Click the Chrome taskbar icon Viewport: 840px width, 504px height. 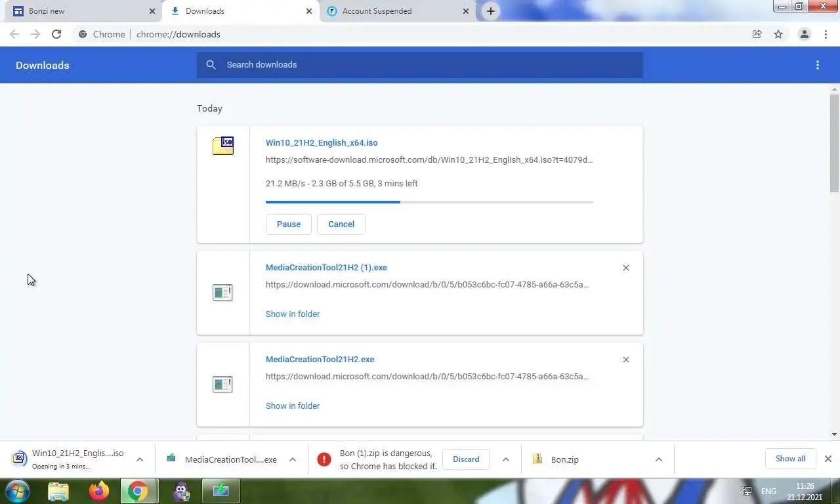coord(138,491)
